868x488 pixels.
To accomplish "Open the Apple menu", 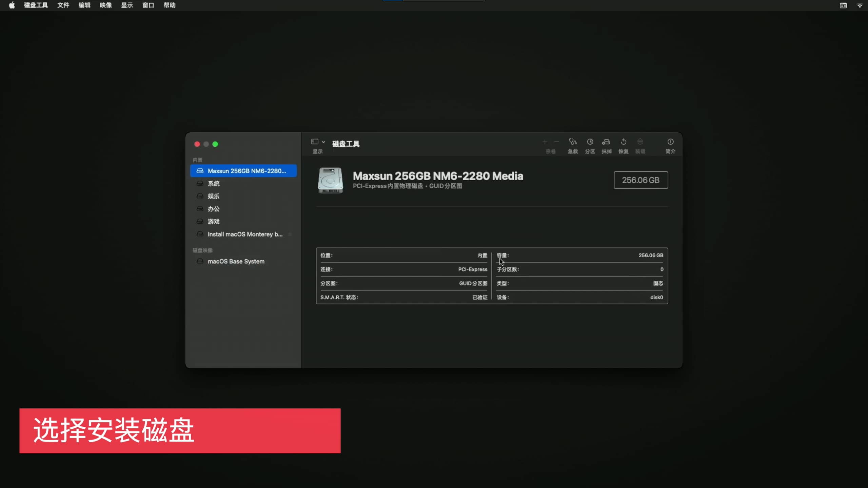I will (x=12, y=5).
